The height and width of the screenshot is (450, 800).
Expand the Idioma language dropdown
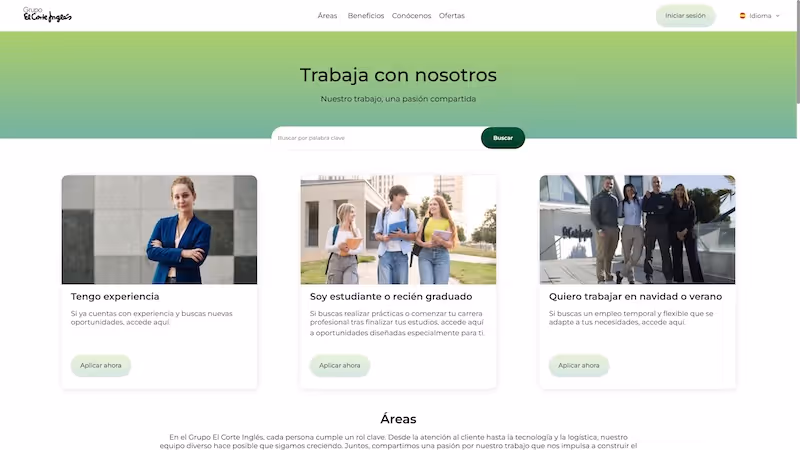[760, 16]
